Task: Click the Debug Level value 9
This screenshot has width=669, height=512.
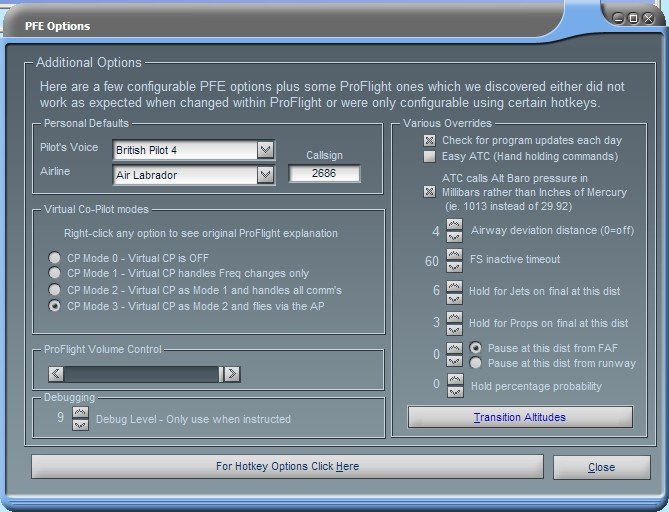Action: coord(61,417)
